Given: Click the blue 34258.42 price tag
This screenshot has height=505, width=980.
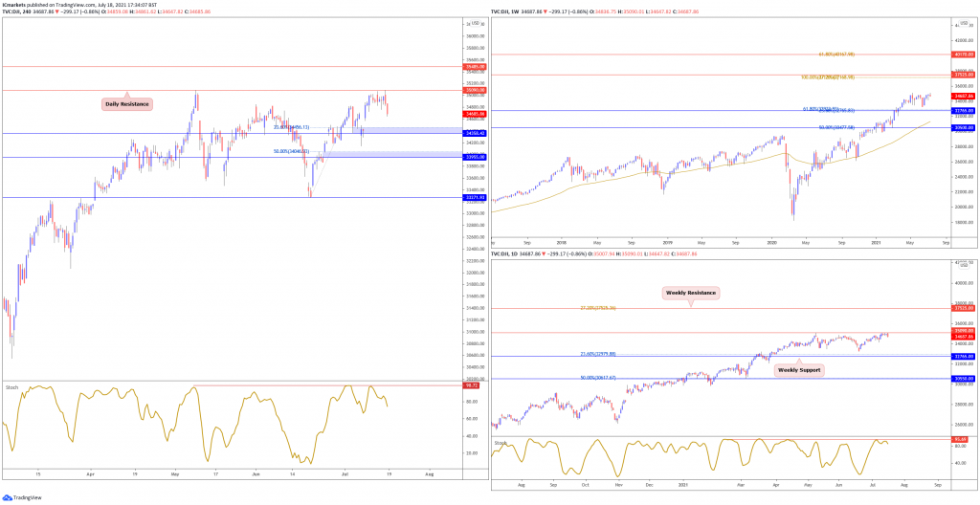Looking at the screenshot, I should click(471, 133).
